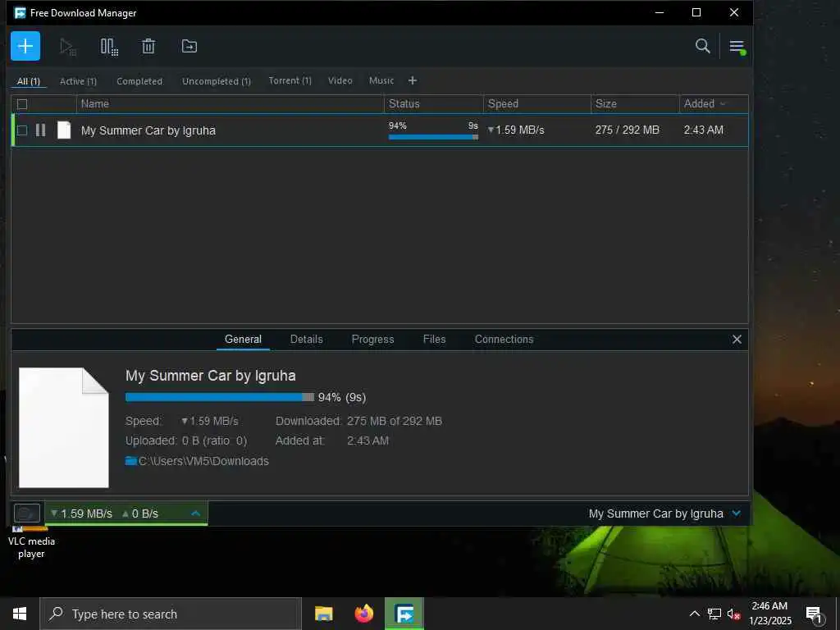Switch to the Details tab
This screenshot has width=840, height=630.
coord(307,339)
